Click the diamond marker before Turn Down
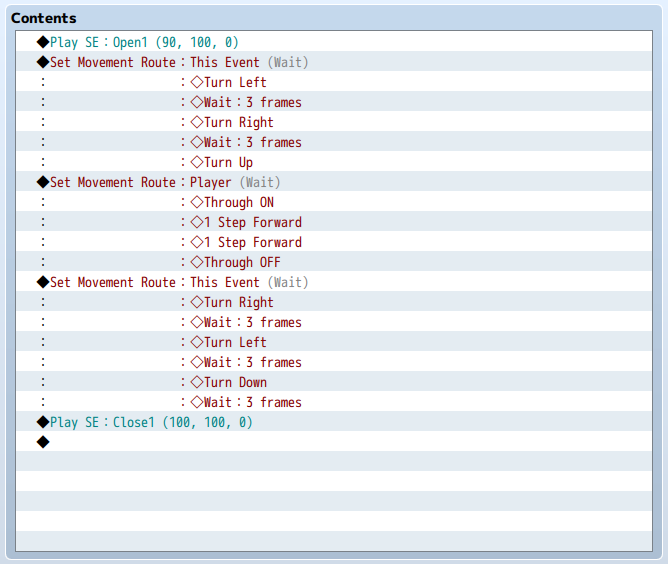668x564 pixels. click(196, 382)
